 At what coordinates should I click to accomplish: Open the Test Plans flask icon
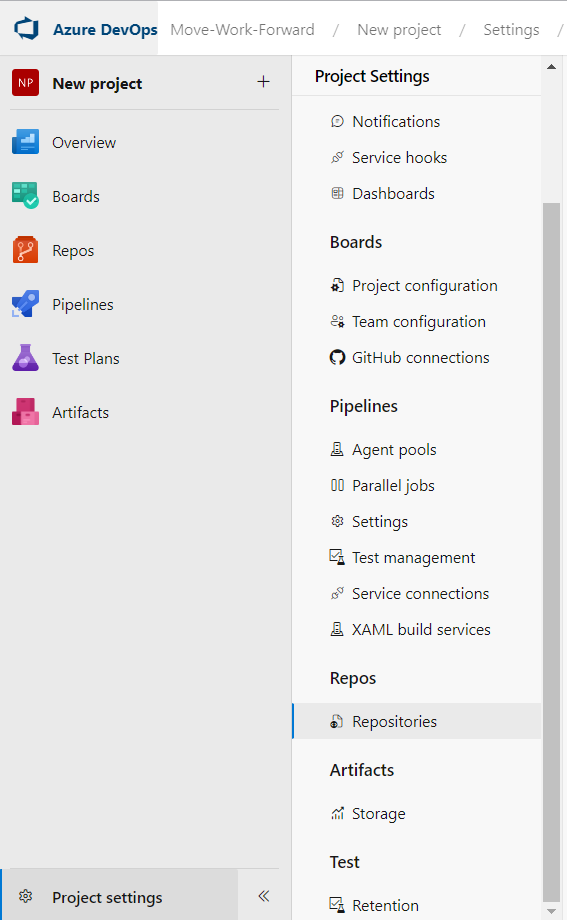(25, 358)
